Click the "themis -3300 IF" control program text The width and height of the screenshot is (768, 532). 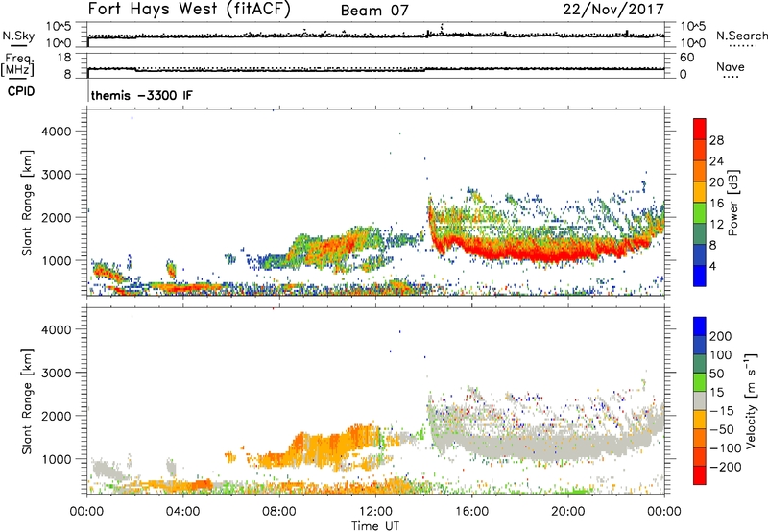click(x=141, y=95)
